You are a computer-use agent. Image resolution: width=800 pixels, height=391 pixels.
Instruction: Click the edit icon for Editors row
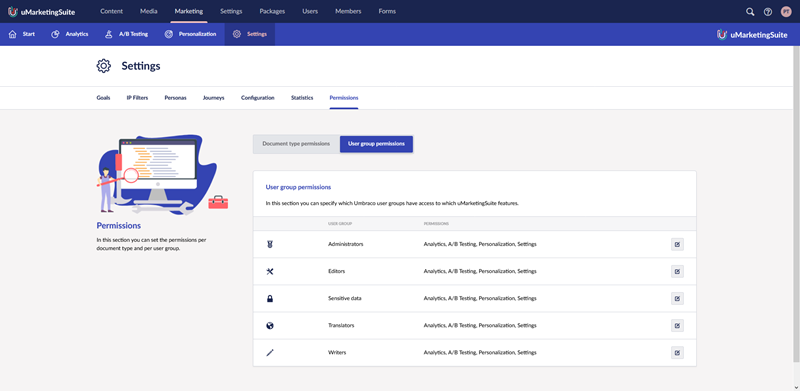[x=677, y=271]
